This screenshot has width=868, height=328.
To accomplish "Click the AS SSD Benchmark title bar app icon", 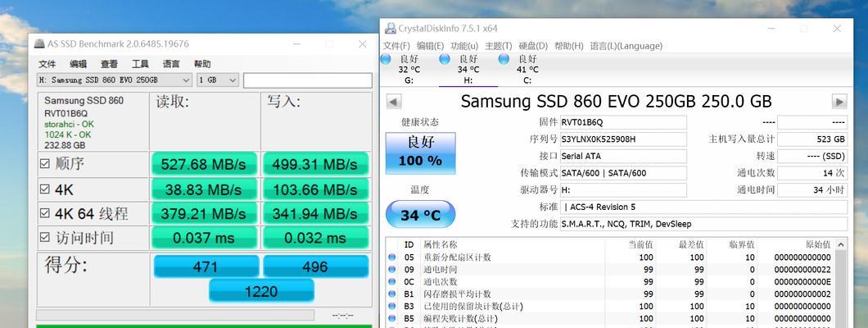I will (x=38, y=43).
